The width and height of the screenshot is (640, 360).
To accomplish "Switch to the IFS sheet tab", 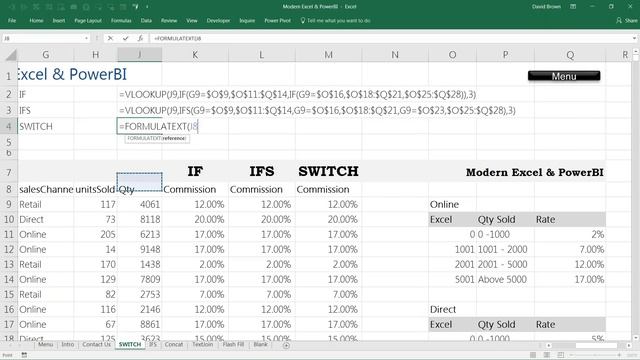I will [x=153, y=345].
